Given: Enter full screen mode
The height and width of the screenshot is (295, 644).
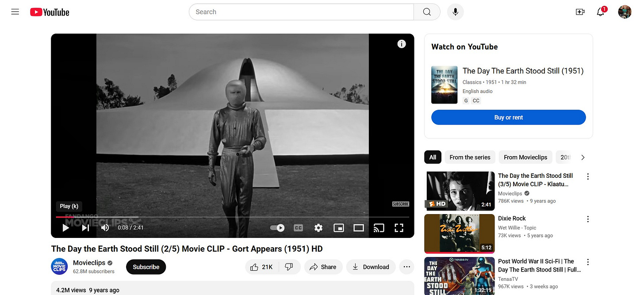Looking at the screenshot, I should [x=399, y=228].
